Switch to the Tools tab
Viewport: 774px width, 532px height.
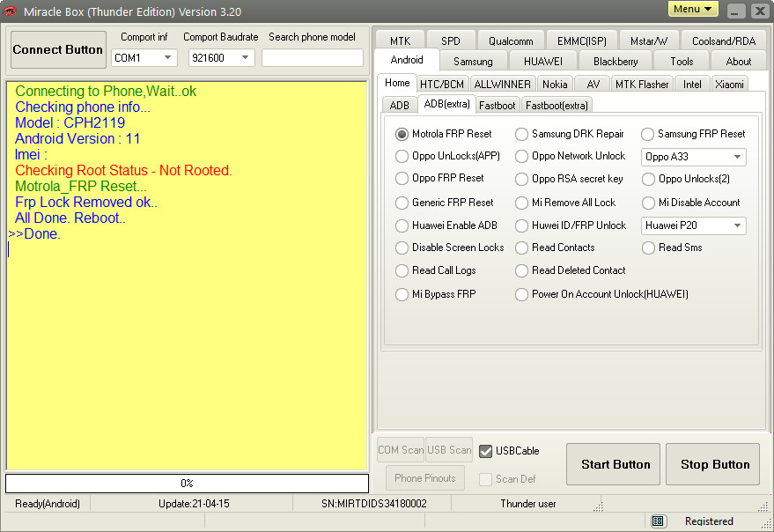[x=682, y=62]
